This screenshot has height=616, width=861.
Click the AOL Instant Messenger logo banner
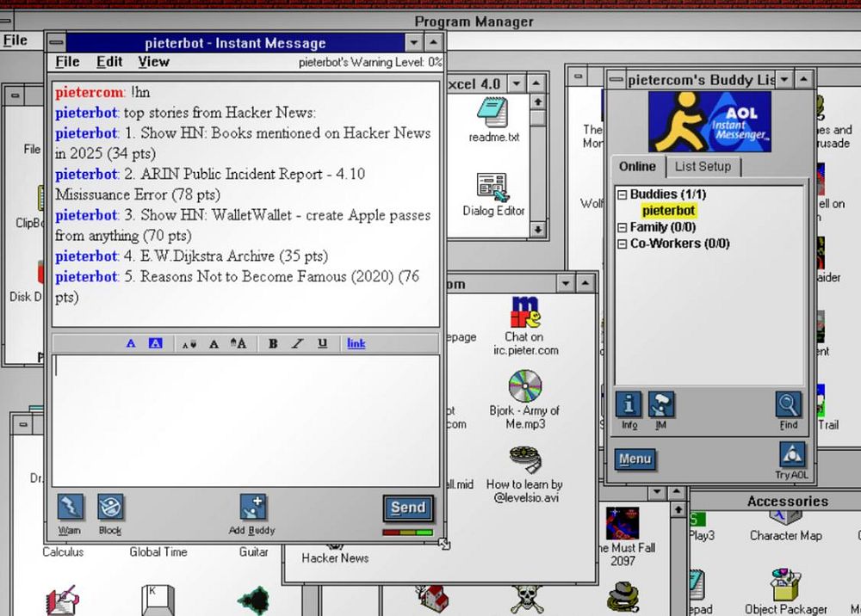click(x=709, y=122)
